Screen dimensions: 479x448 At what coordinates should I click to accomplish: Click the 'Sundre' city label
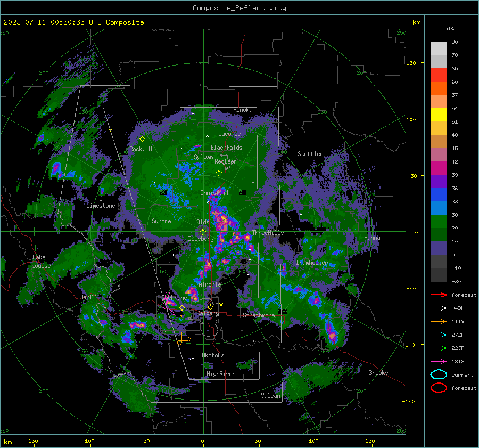click(x=161, y=221)
